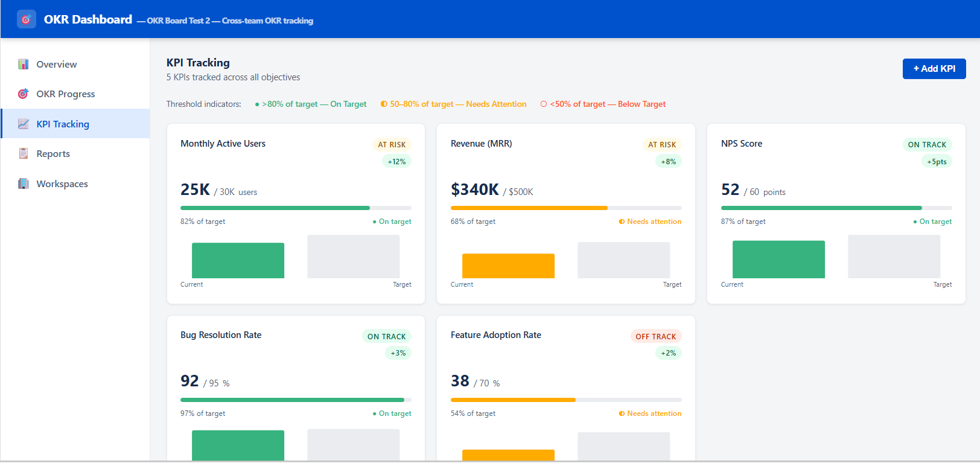Click the 52 points NPS value

(x=730, y=190)
